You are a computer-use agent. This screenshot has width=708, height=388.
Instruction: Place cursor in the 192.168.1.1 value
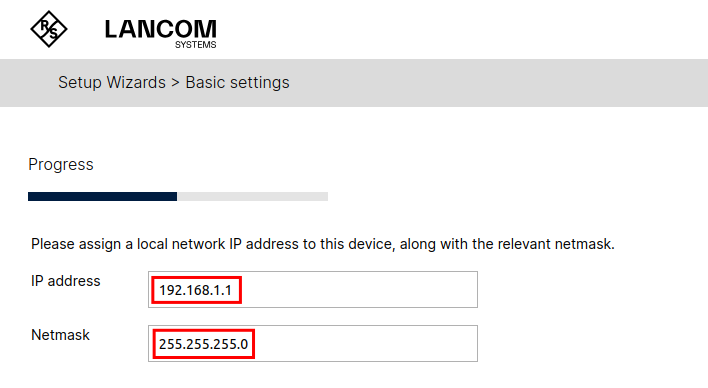click(x=196, y=290)
